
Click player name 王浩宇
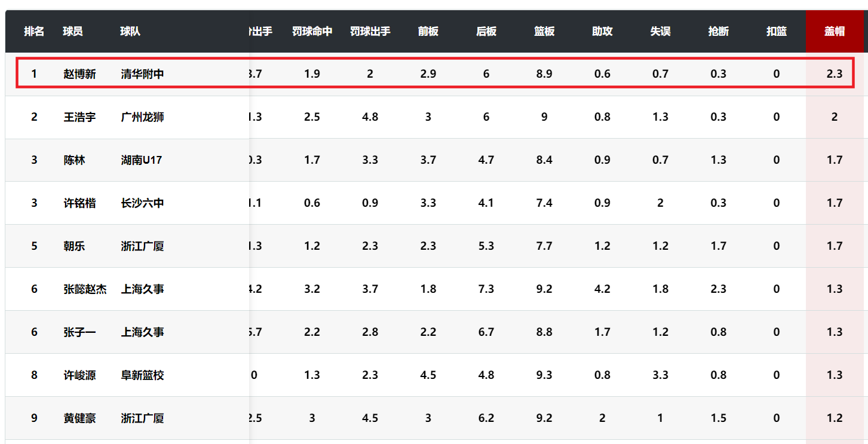point(79,117)
